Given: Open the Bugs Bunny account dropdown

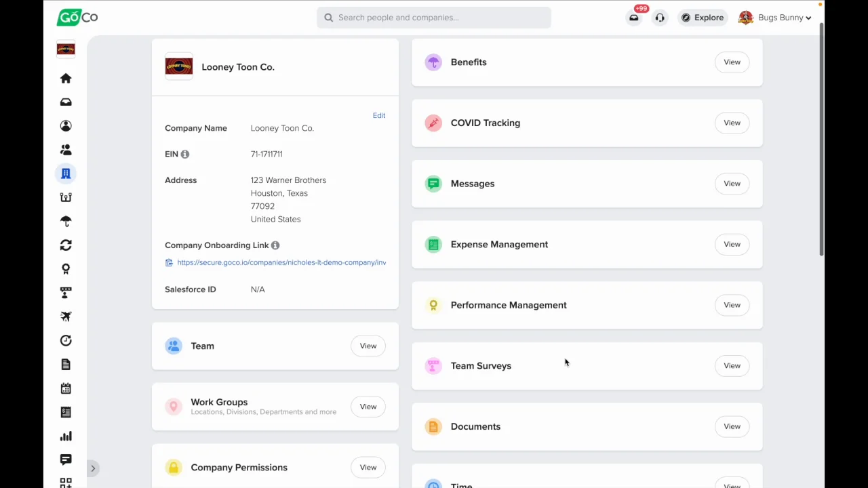Looking at the screenshot, I should click(774, 18).
